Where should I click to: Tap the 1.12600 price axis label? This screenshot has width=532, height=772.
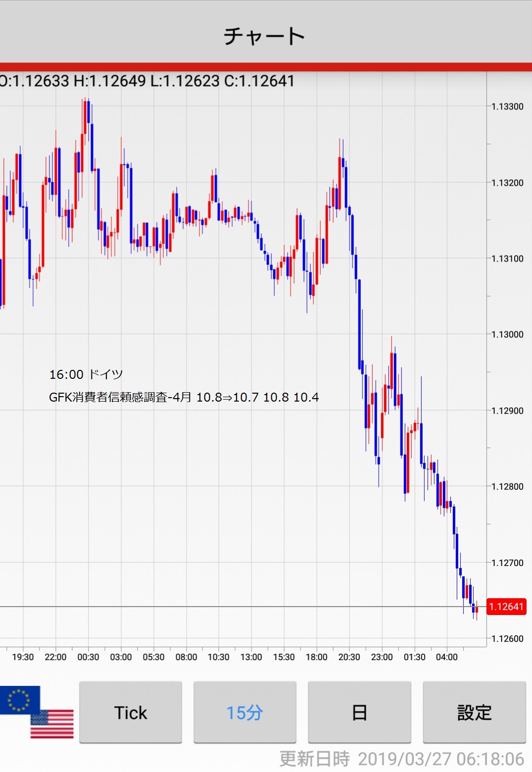point(507,638)
